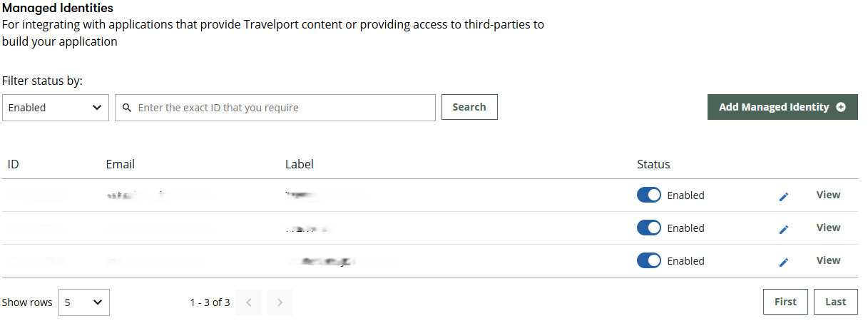Open View link for the third identity
Image resolution: width=868 pixels, height=321 pixels.
[828, 260]
